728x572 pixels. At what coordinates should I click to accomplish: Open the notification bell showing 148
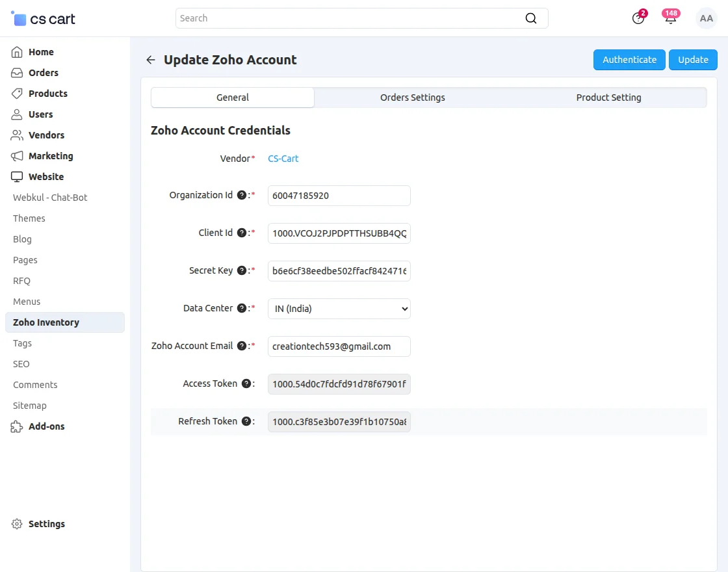click(670, 18)
